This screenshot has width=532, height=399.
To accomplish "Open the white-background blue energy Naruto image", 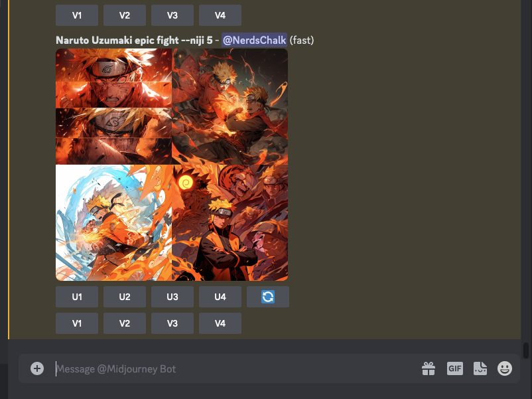I will [x=113, y=223].
